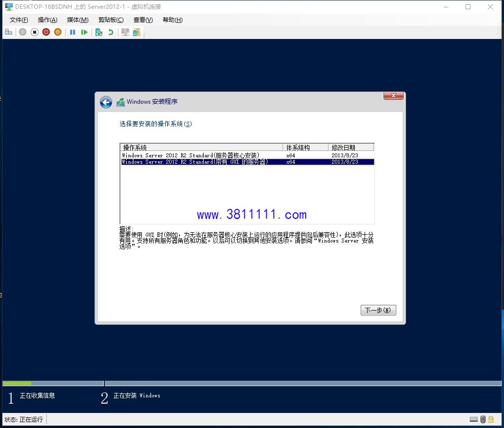Close the Windows 安装程序 dialog

click(x=393, y=96)
